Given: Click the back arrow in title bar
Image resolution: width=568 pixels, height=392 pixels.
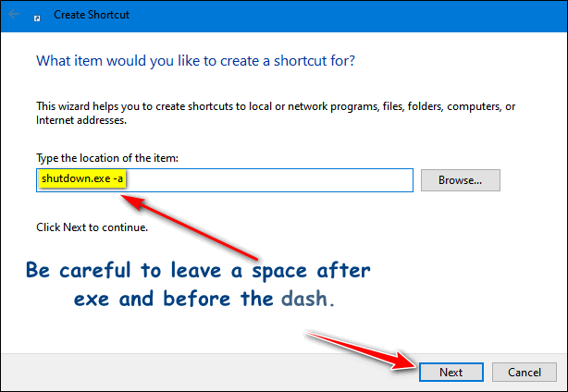Looking at the screenshot, I should click(x=14, y=15).
